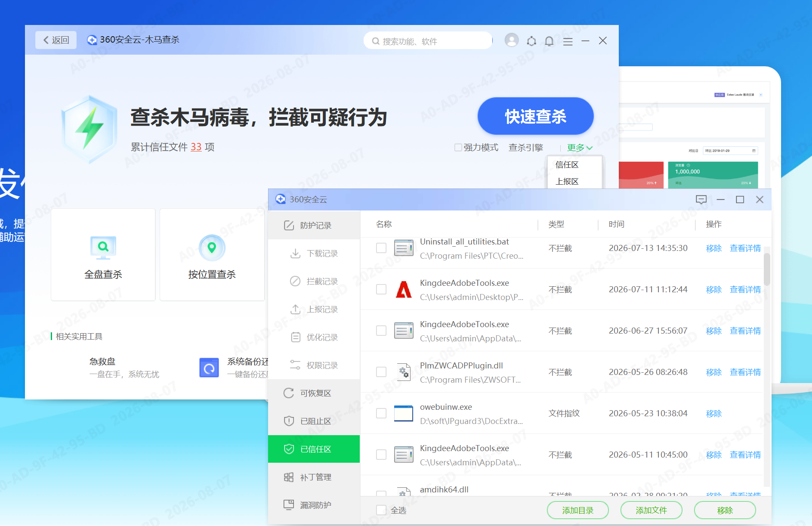Tick the 全选 select-all checkbox
The width and height of the screenshot is (812, 526).
381,510
